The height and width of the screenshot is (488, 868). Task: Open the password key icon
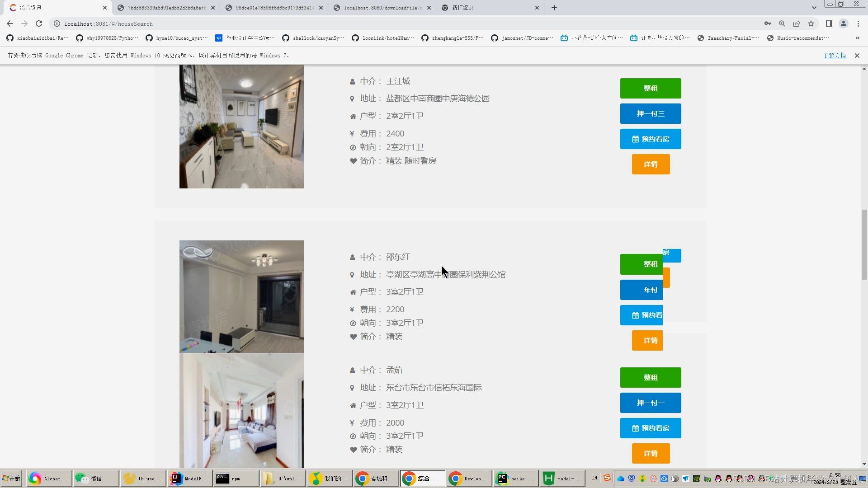coord(768,23)
